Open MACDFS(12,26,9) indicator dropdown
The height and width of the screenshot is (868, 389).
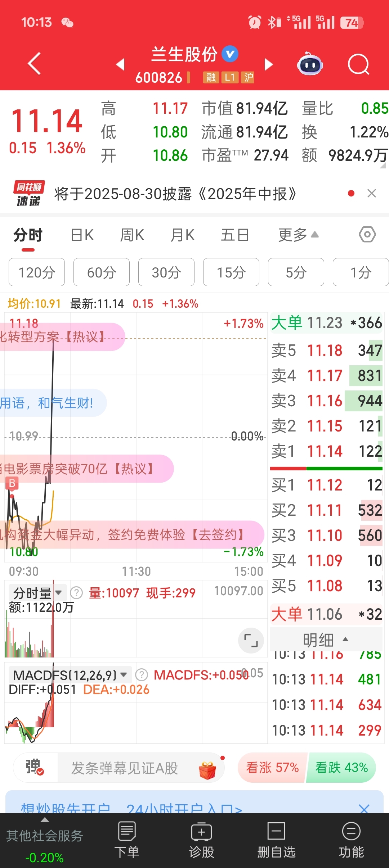(70, 675)
